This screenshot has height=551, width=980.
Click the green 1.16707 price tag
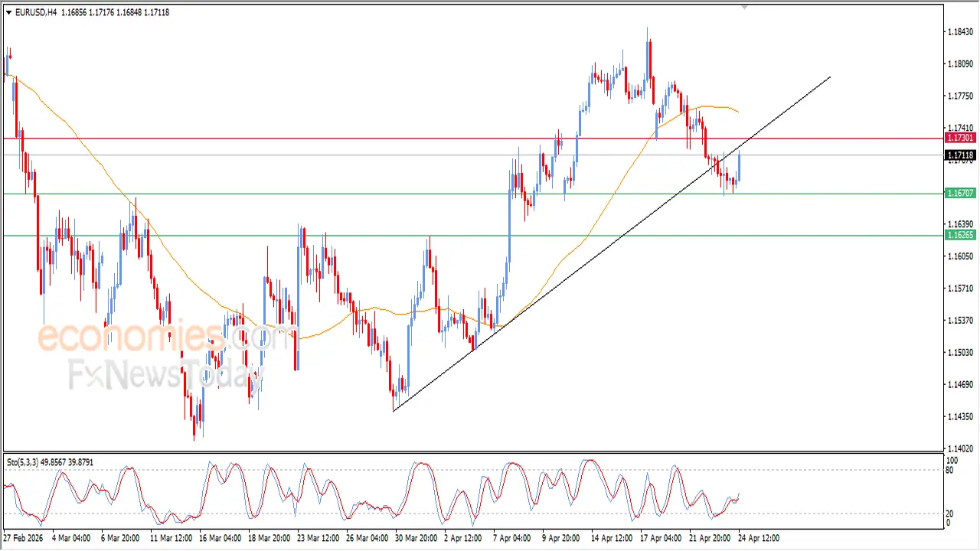tap(960, 194)
